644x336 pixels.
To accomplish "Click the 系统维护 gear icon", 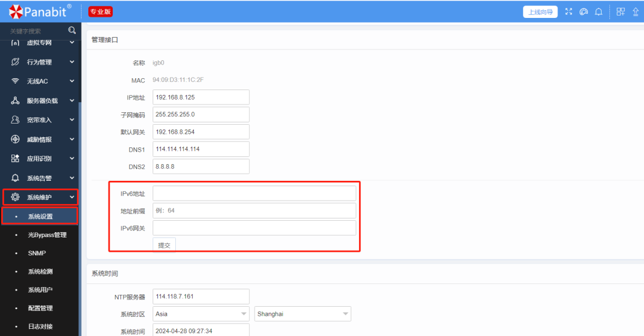I will click(x=15, y=197).
